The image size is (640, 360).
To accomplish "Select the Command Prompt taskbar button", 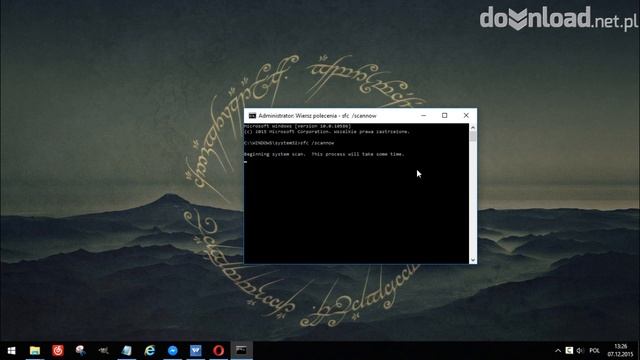I will point(241,351).
